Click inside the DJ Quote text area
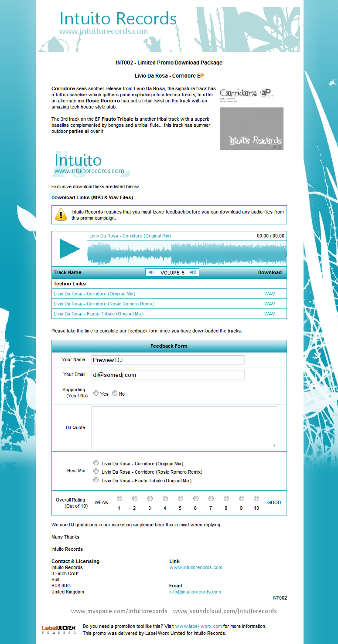 184,428
